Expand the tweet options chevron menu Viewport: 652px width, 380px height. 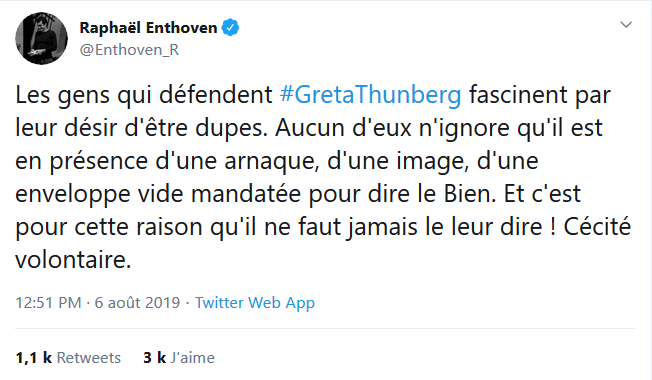(x=626, y=25)
